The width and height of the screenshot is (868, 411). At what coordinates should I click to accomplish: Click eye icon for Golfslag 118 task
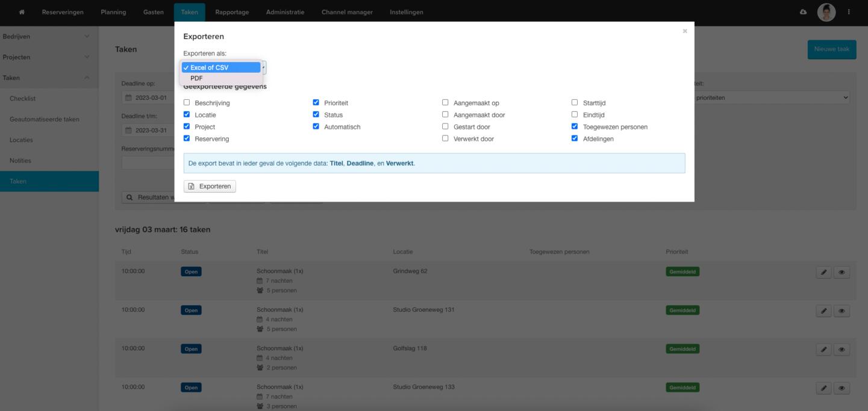(841, 350)
